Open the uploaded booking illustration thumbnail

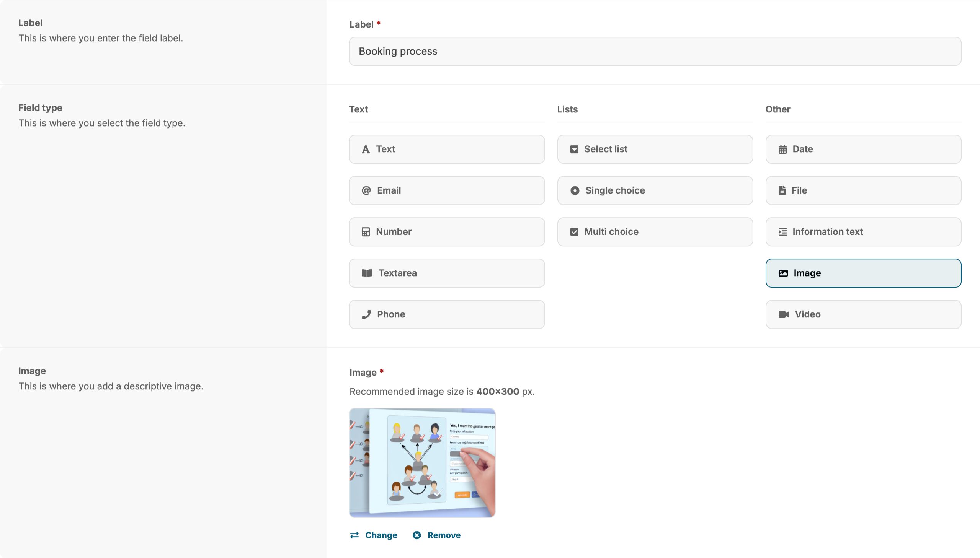[x=422, y=462]
